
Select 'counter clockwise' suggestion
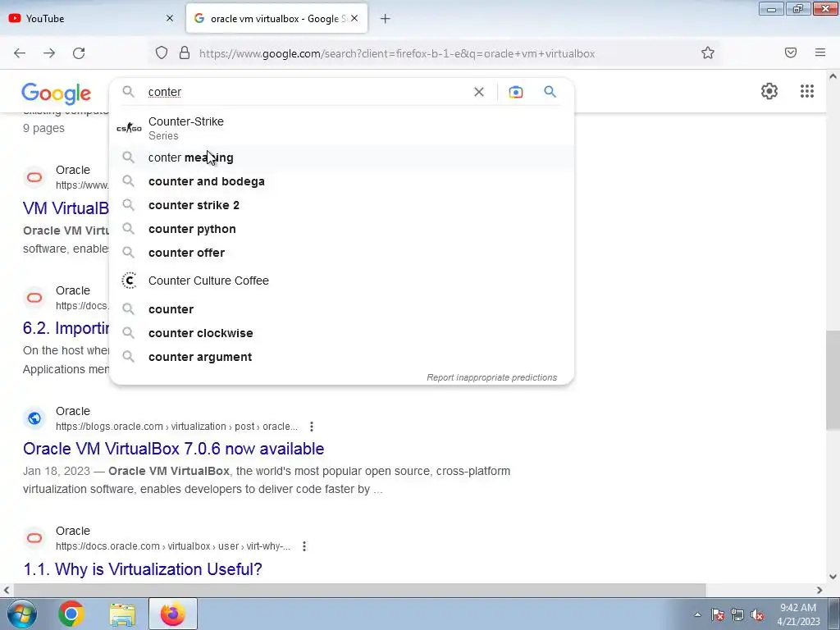point(342,333)
